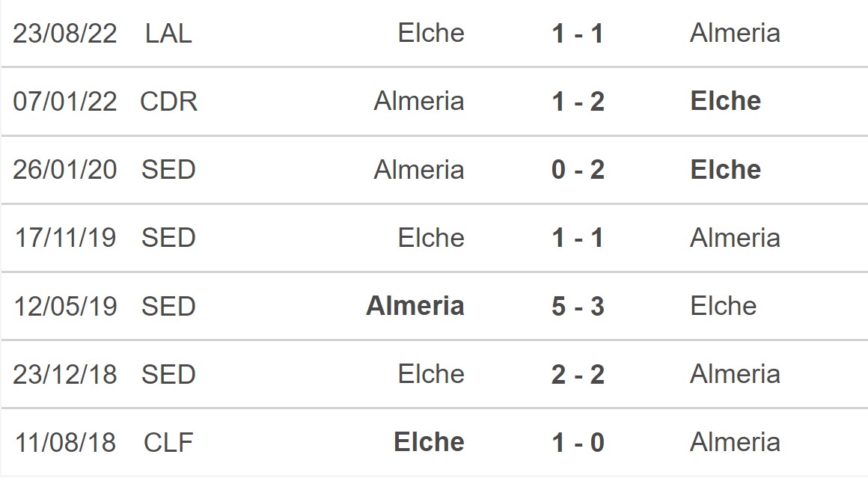Click the 2 - 2 score
Image resolution: width=868 pixels, height=484 pixels.
coord(578,374)
